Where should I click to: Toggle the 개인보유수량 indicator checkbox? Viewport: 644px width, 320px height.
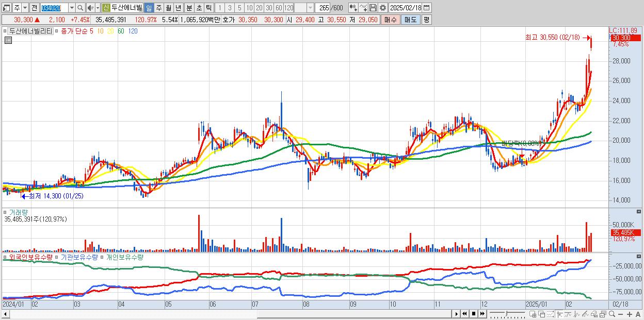click(102, 257)
